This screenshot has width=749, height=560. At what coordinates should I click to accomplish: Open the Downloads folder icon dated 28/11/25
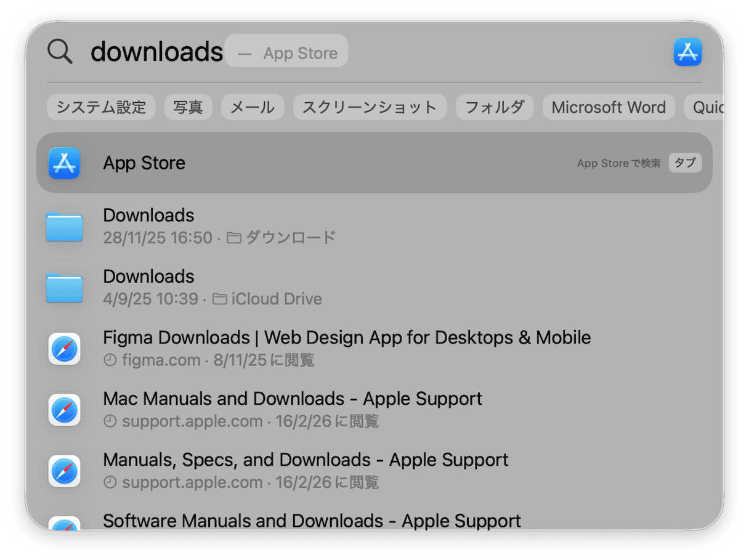click(x=64, y=226)
